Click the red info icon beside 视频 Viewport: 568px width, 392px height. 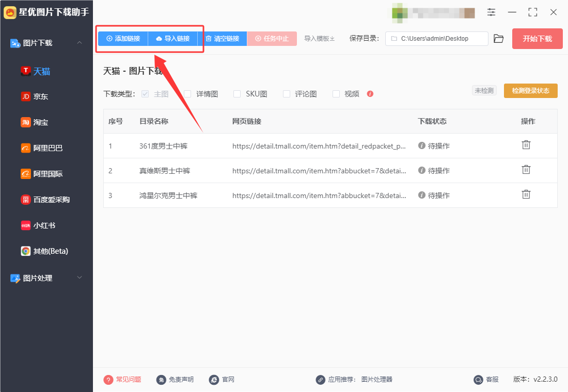click(x=370, y=94)
